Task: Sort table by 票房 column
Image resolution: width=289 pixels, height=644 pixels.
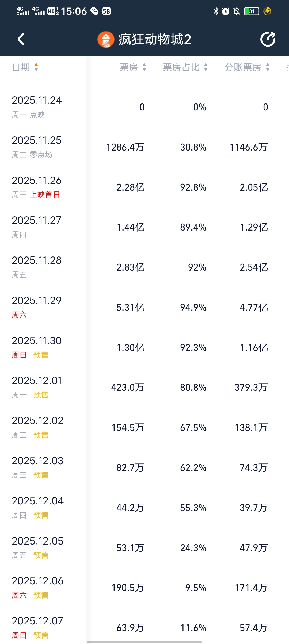Action: pos(133,67)
